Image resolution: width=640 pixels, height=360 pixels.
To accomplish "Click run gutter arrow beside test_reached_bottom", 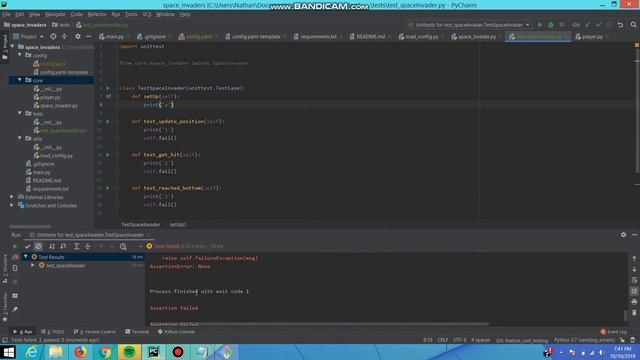I will pos(108,188).
